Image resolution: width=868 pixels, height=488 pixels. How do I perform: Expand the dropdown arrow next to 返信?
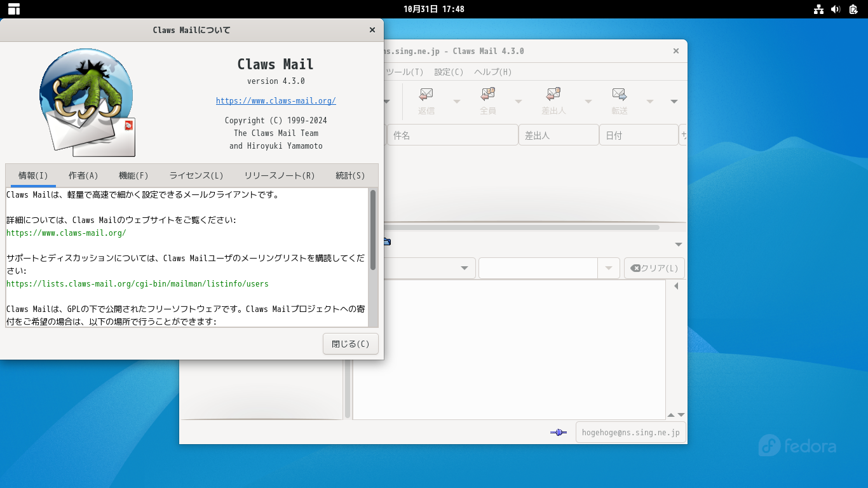tap(457, 102)
